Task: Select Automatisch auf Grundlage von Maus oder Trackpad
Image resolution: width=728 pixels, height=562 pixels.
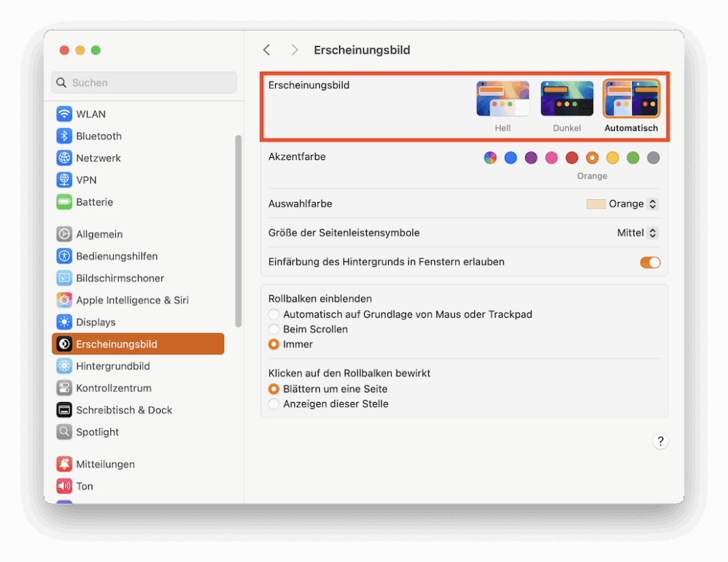Action: [274, 314]
